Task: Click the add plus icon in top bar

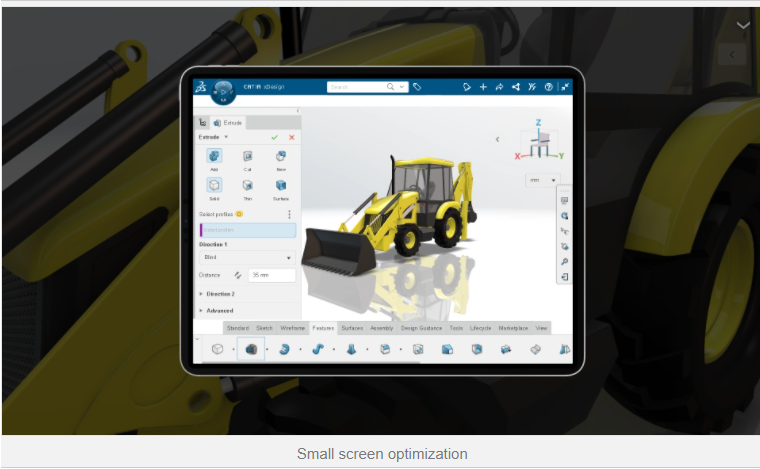Action: click(x=483, y=87)
